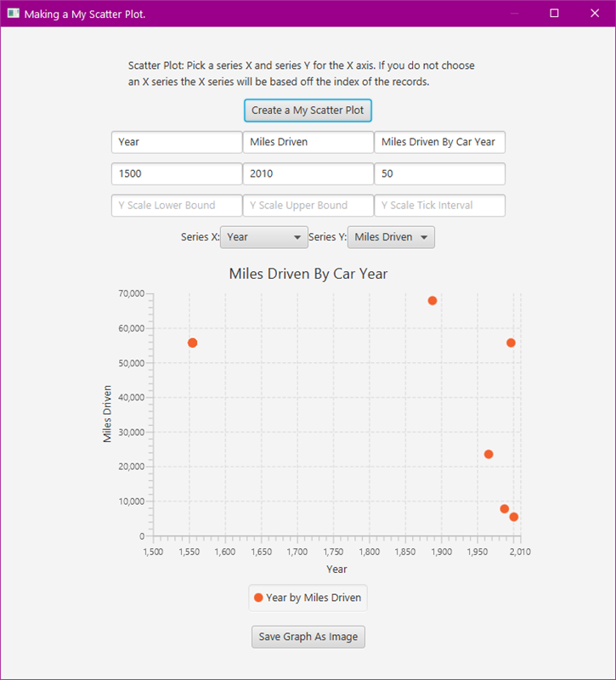Focus the Y Scale Upper Bound field
This screenshot has height=680, width=616.
[x=308, y=205]
